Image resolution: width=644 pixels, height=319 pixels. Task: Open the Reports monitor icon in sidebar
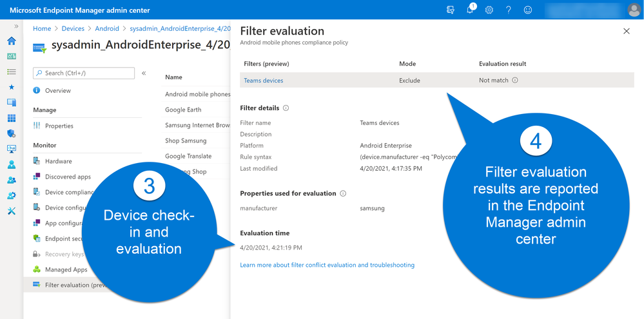point(12,149)
